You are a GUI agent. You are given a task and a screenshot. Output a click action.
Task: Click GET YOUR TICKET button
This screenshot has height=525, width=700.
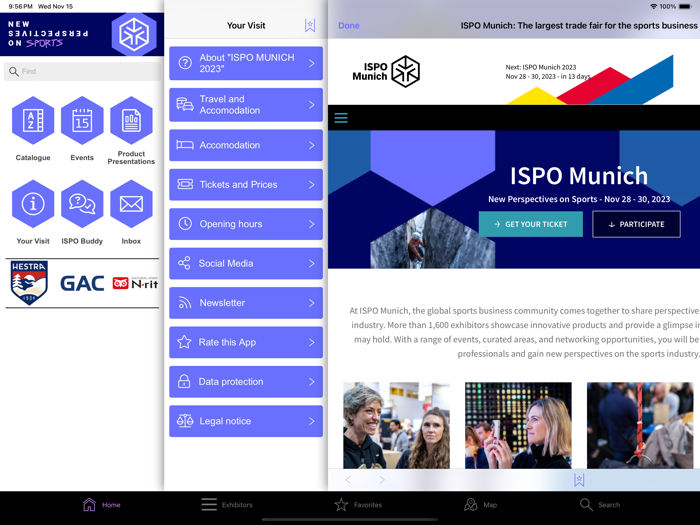(531, 224)
